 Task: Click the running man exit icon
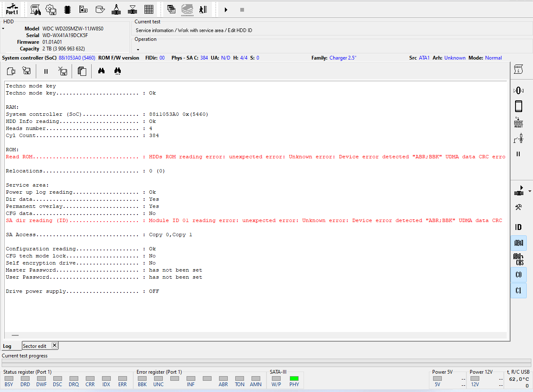(203, 10)
